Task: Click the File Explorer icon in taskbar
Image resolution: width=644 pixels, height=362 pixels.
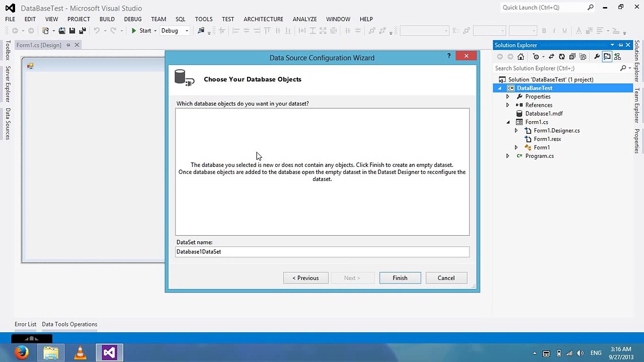Action: (x=51, y=352)
